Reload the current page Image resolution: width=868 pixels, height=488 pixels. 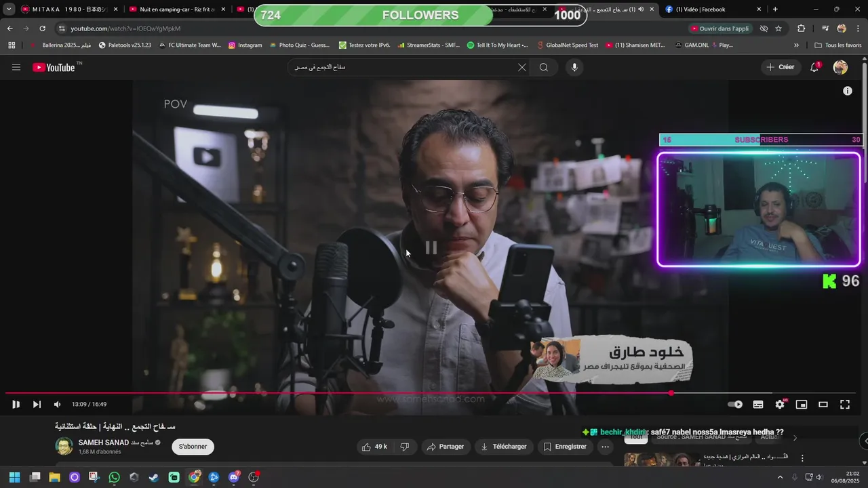42,28
